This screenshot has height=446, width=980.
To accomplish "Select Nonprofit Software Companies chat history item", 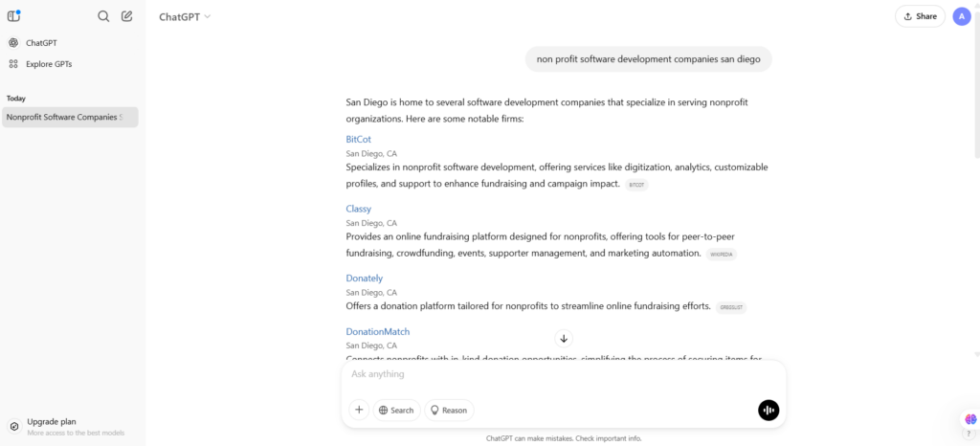I will click(69, 117).
